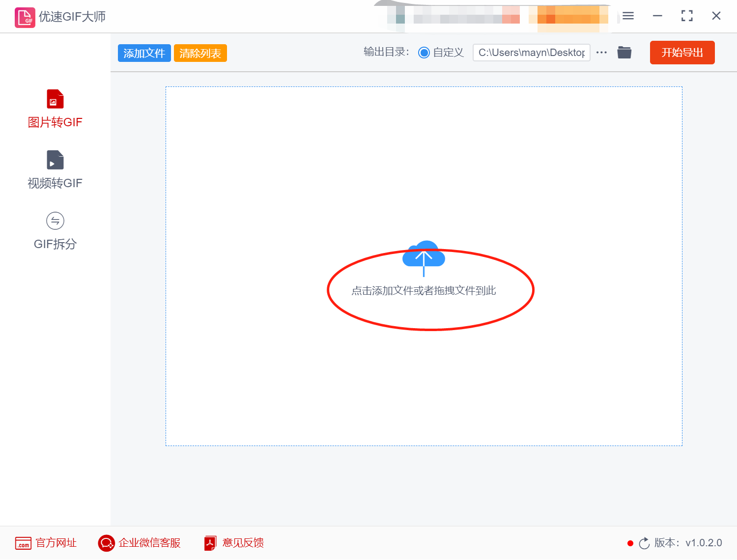Select 图片转GIF in the sidebar
737x560 pixels.
(x=55, y=110)
